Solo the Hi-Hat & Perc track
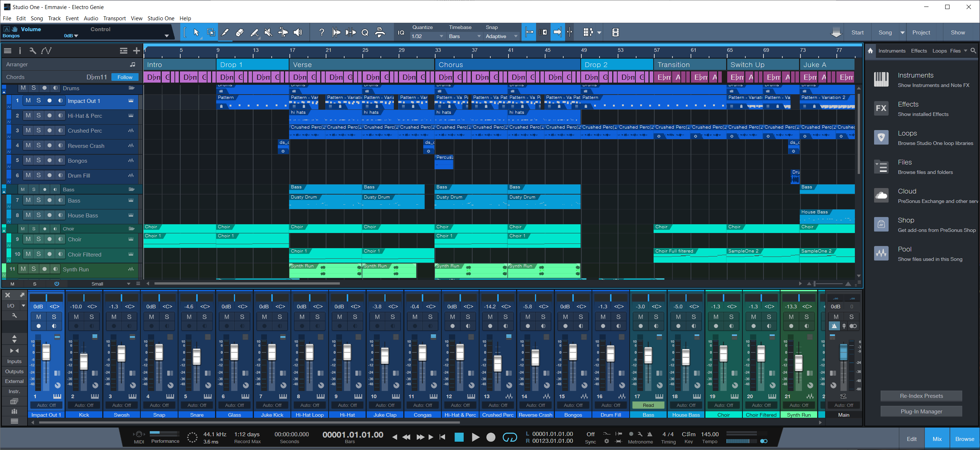This screenshot has height=450, width=980. (39, 116)
